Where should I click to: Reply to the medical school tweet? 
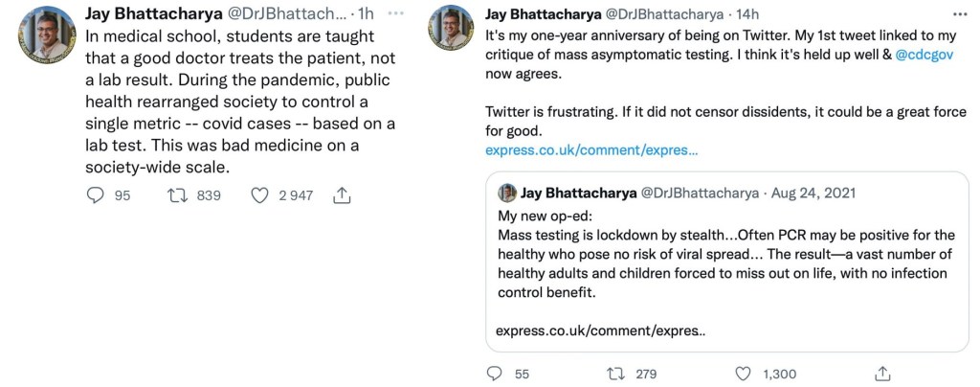click(96, 195)
